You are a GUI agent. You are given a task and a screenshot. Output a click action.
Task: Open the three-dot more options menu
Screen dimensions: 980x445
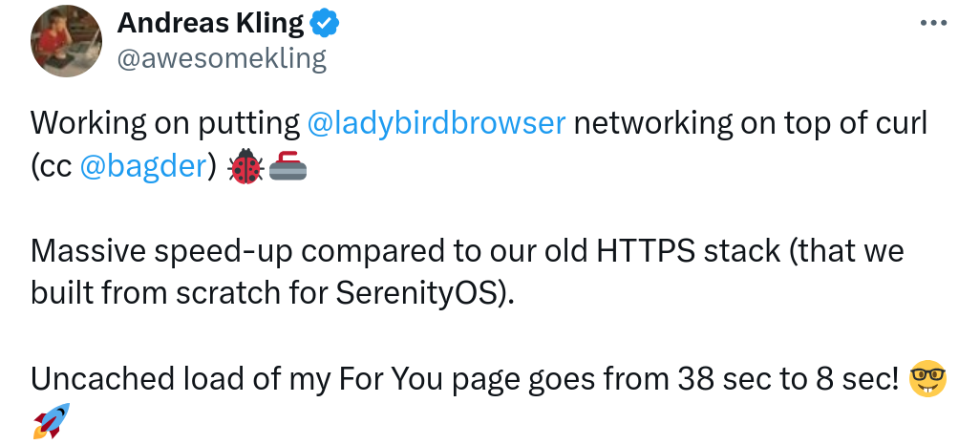pos(932,24)
